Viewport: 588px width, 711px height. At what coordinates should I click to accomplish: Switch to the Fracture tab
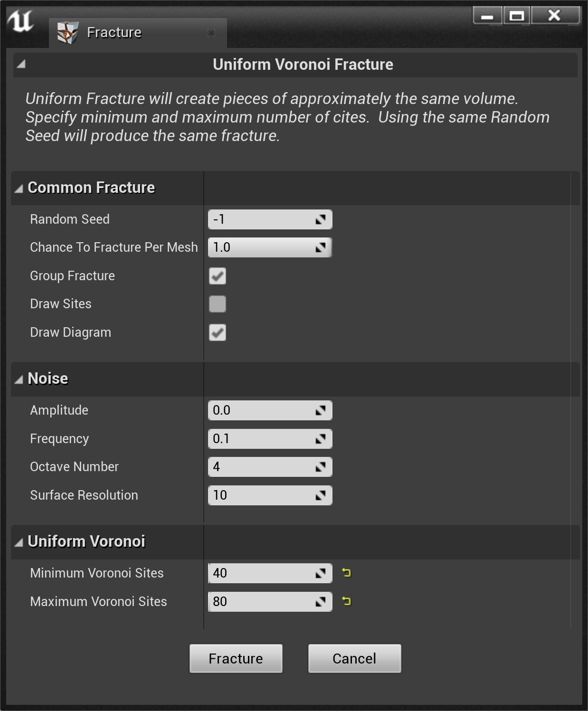click(113, 32)
